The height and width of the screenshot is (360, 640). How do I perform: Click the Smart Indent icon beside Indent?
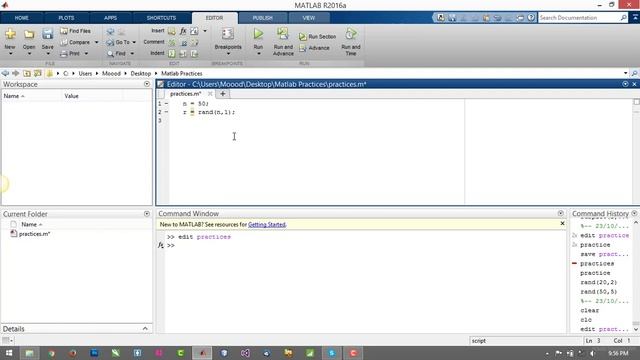tap(172, 53)
